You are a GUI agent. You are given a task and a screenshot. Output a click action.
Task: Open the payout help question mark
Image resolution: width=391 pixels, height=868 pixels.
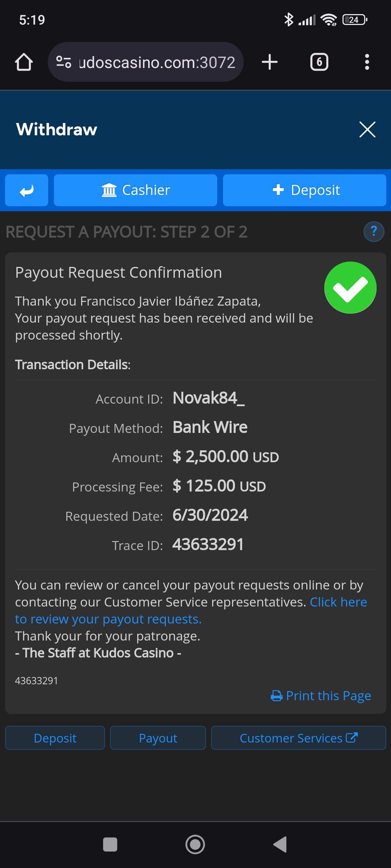374,231
